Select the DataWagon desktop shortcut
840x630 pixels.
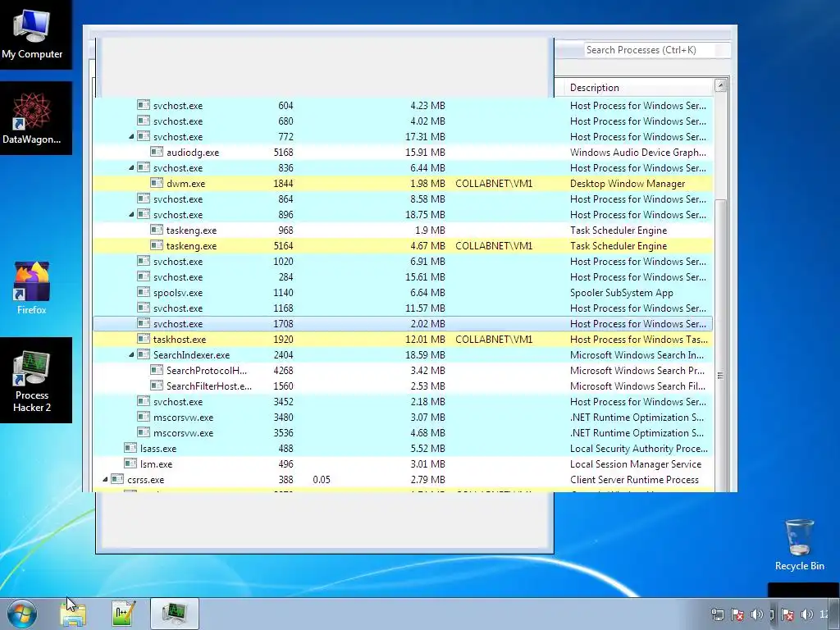[x=32, y=118]
